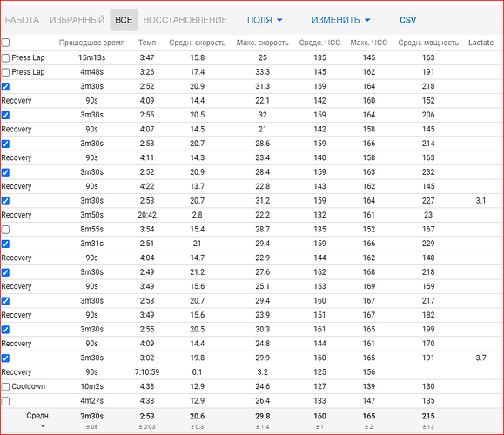Check the 8m55s interval checkbox
This screenshot has width=504, height=435.
coord(5,230)
